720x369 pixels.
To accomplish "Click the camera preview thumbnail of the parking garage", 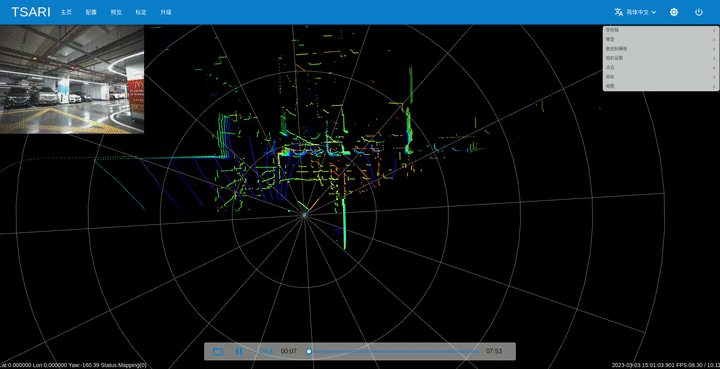I will 72,79.
